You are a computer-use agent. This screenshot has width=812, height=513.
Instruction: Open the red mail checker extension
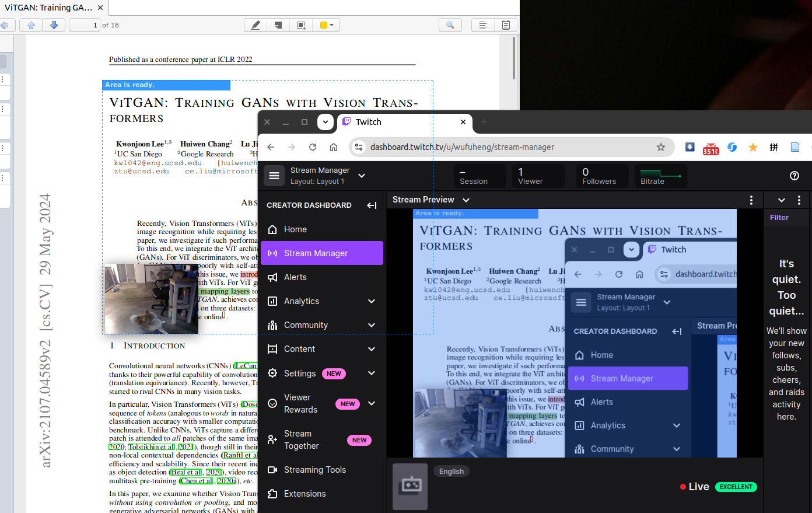(710, 148)
